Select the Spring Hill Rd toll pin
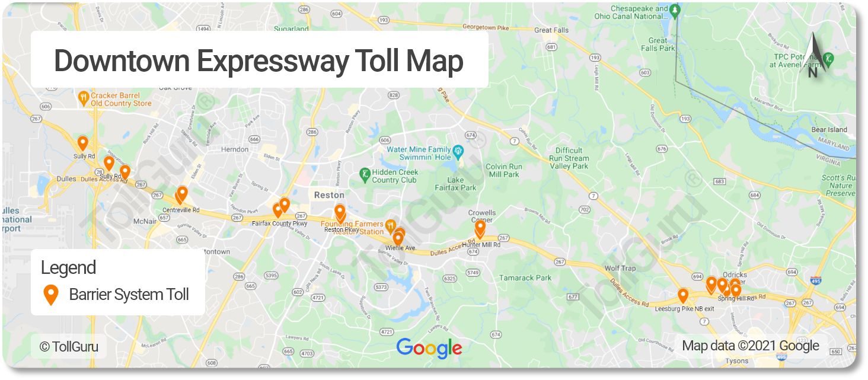The width and height of the screenshot is (868, 380). tap(735, 290)
